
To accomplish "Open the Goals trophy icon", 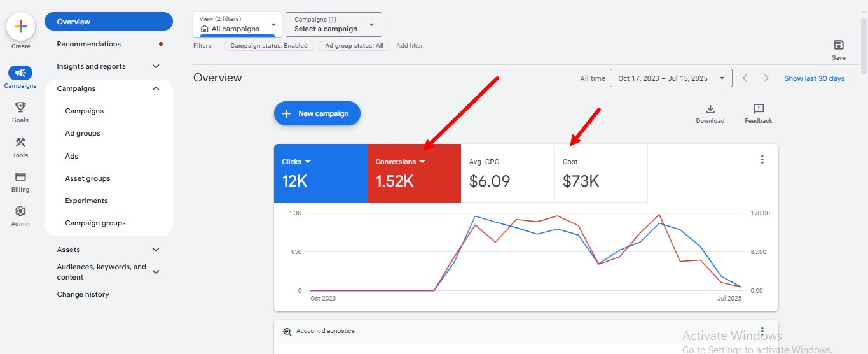I will click(20, 107).
